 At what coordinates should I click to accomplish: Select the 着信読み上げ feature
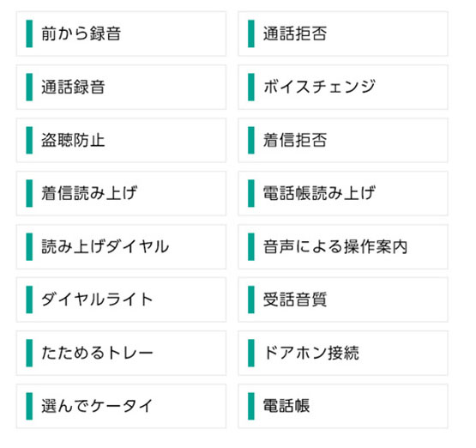tap(121, 193)
